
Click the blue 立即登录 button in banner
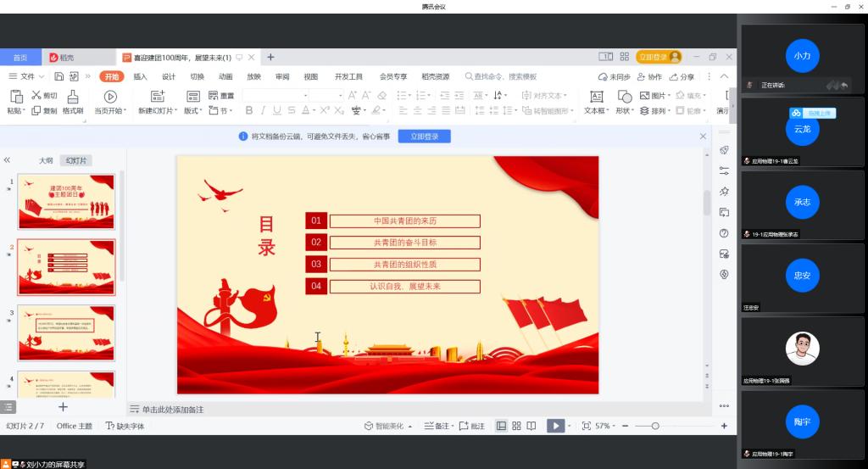(424, 136)
